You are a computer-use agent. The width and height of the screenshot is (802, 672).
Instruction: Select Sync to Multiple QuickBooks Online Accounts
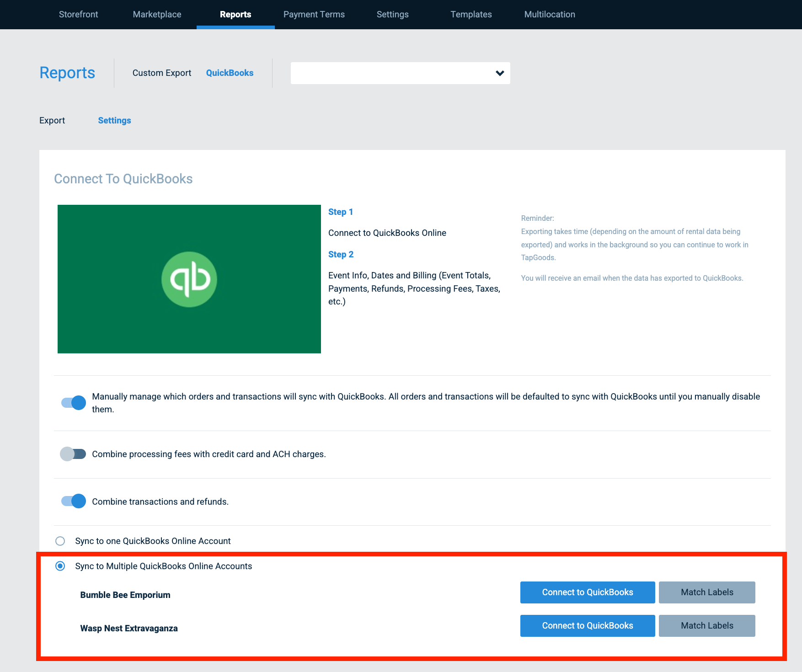coord(60,566)
